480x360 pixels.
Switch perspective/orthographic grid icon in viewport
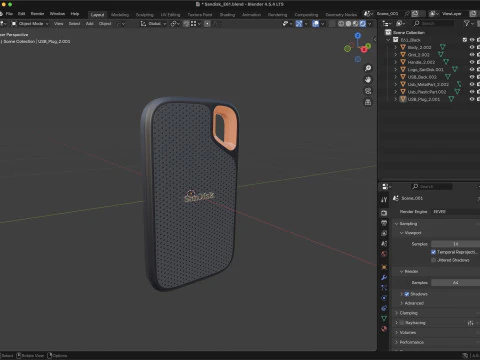[x=368, y=102]
